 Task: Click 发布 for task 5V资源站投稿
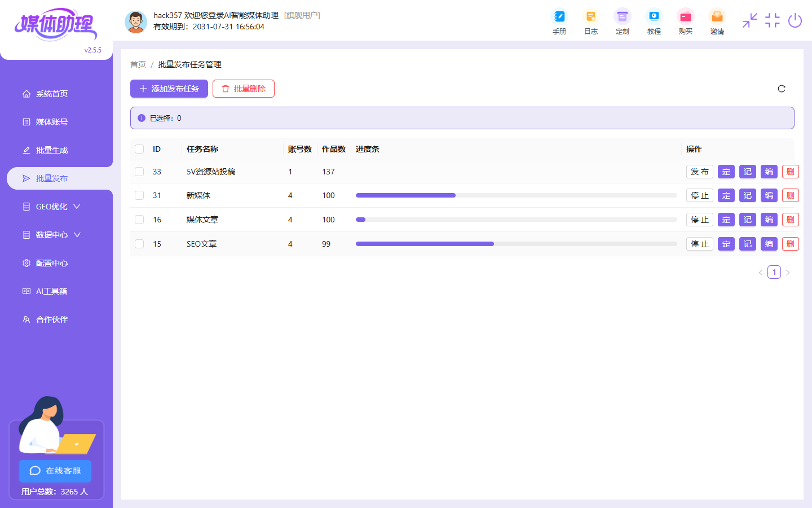(700, 172)
